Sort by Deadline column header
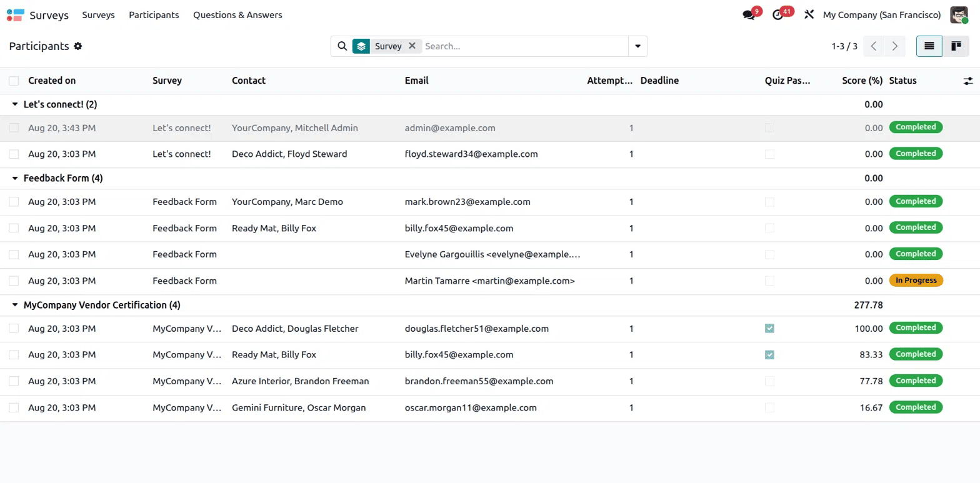 point(659,81)
